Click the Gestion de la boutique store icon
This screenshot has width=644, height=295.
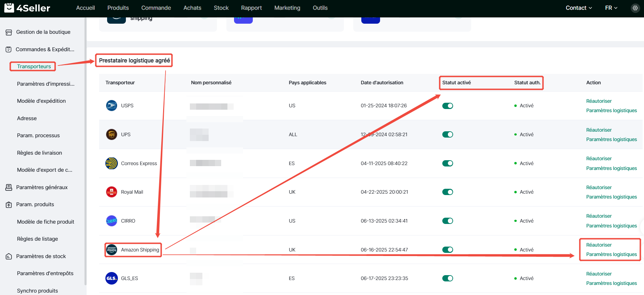9,32
